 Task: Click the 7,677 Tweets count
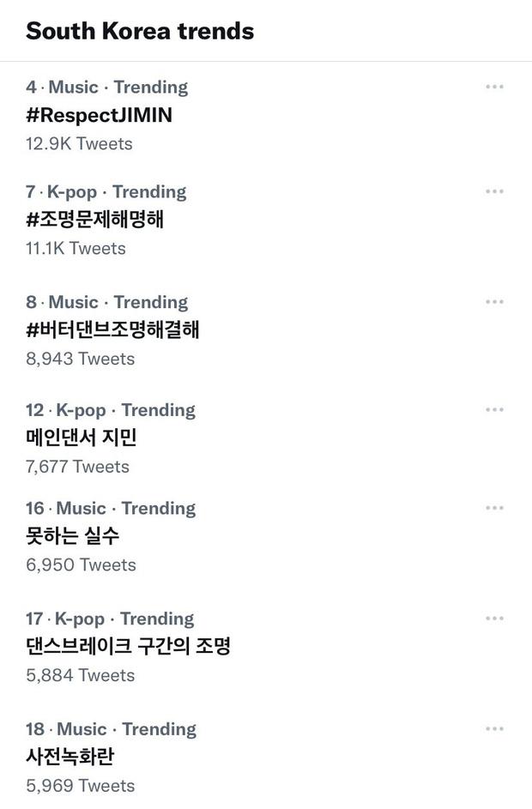click(x=77, y=467)
